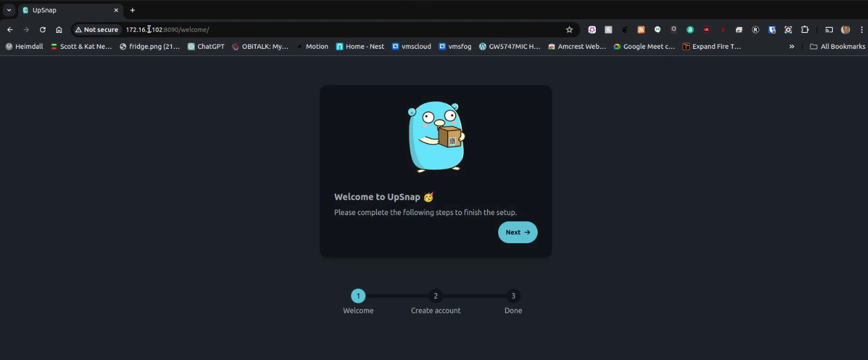Open the Amcrest Web... bookmark
The image size is (868, 360).
click(x=577, y=47)
